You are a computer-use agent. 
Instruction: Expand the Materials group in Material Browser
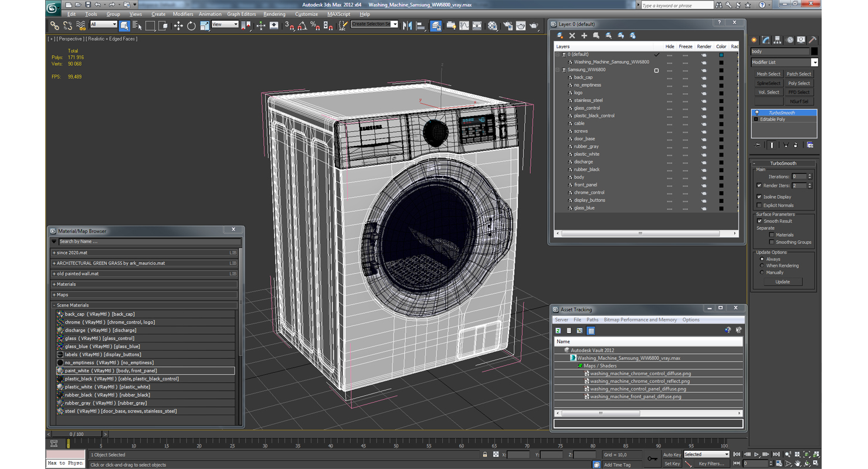click(x=66, y=284)
